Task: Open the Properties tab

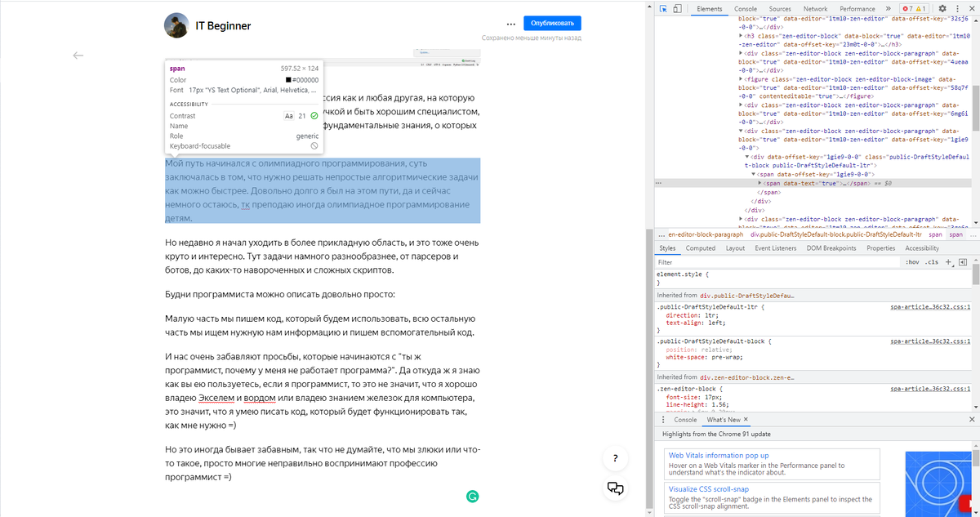Action: (x=881, y=248)
